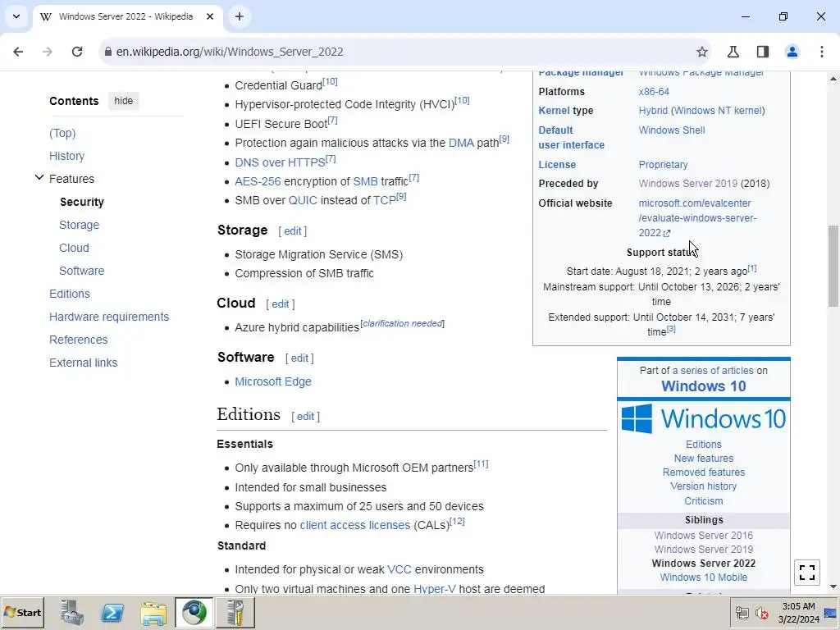Click the network tray icon
The image size is (840, 630).
(x=742, y=612)
